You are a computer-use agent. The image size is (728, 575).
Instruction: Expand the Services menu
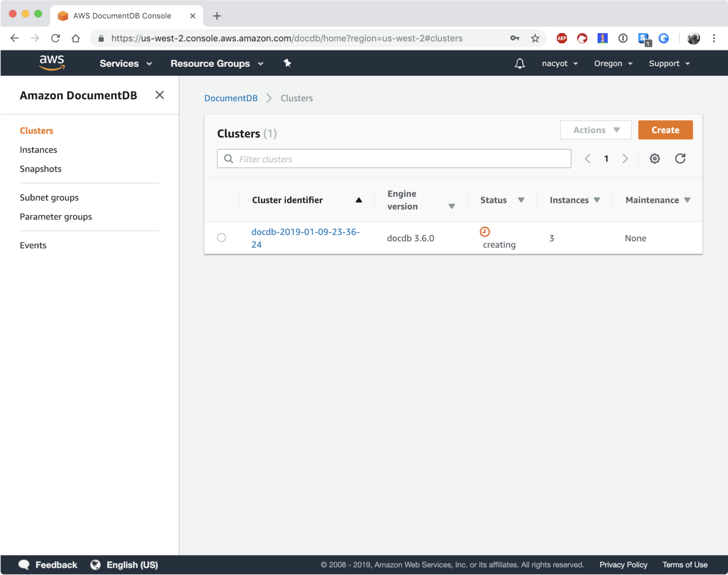[126, 64]
